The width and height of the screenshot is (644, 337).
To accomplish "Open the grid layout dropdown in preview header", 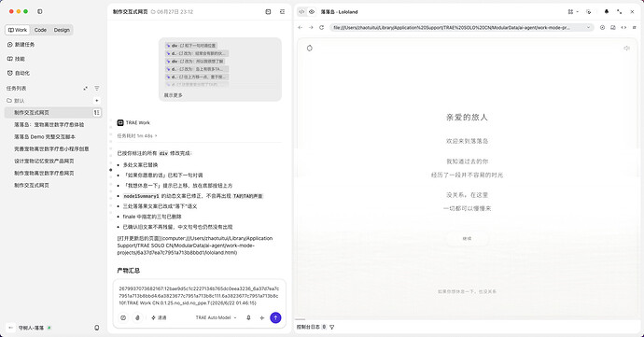I will 573,12.
